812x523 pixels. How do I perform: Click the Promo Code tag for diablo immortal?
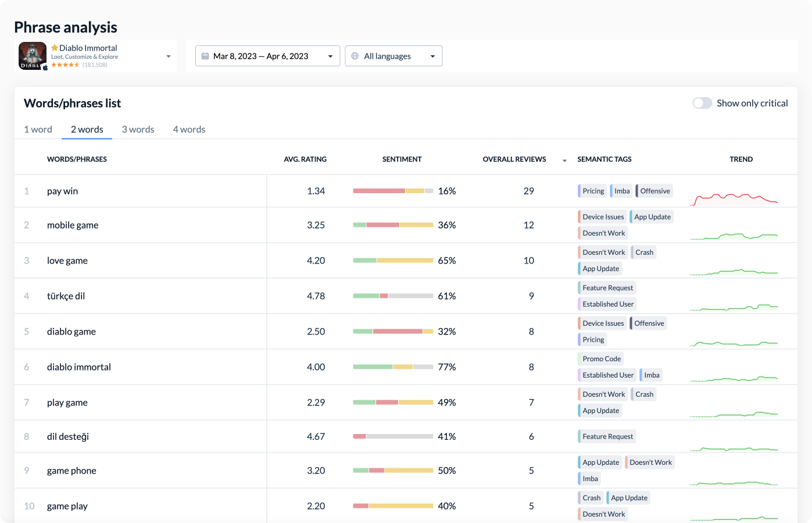[x=600, y=358]
